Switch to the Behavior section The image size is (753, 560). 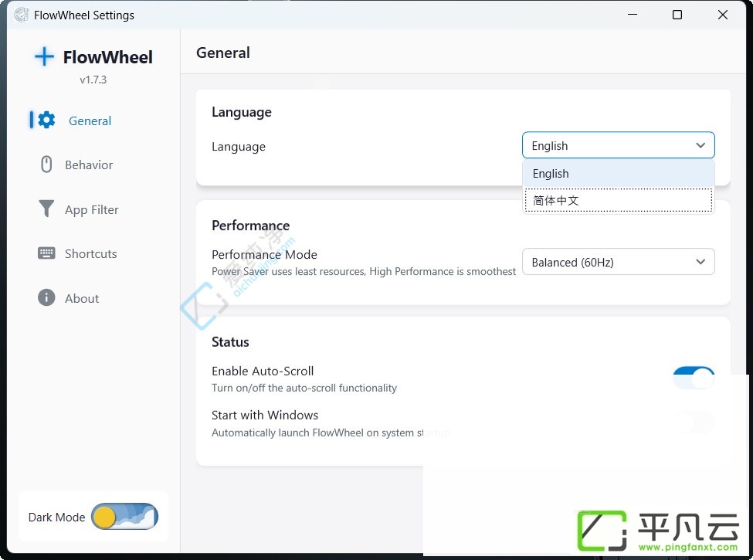click(89, 165)
